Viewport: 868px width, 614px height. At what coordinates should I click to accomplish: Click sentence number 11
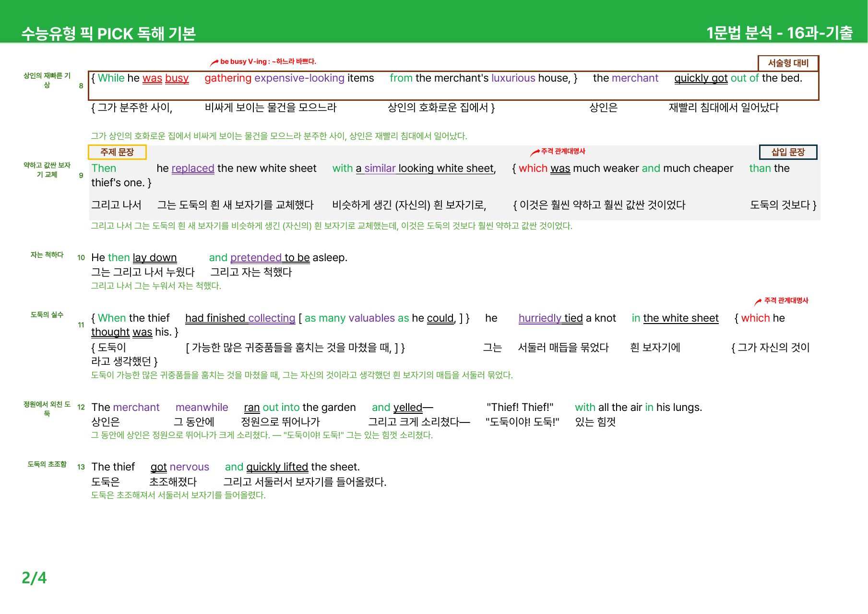pyautogui.click(x=81, y=325)
